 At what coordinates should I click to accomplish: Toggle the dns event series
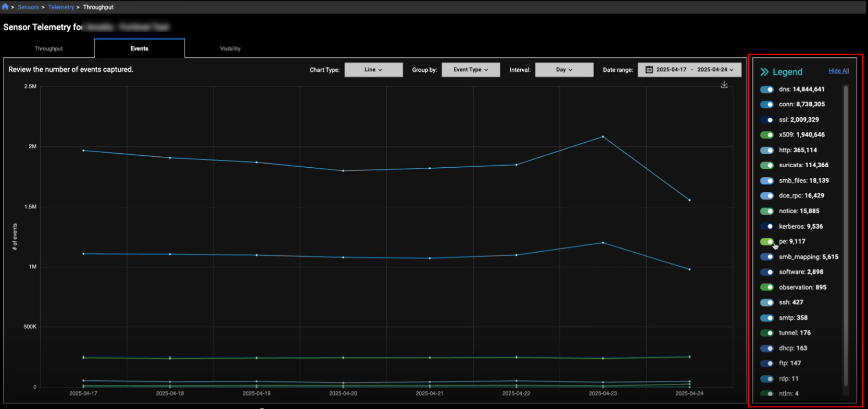[x=766, y=90]
